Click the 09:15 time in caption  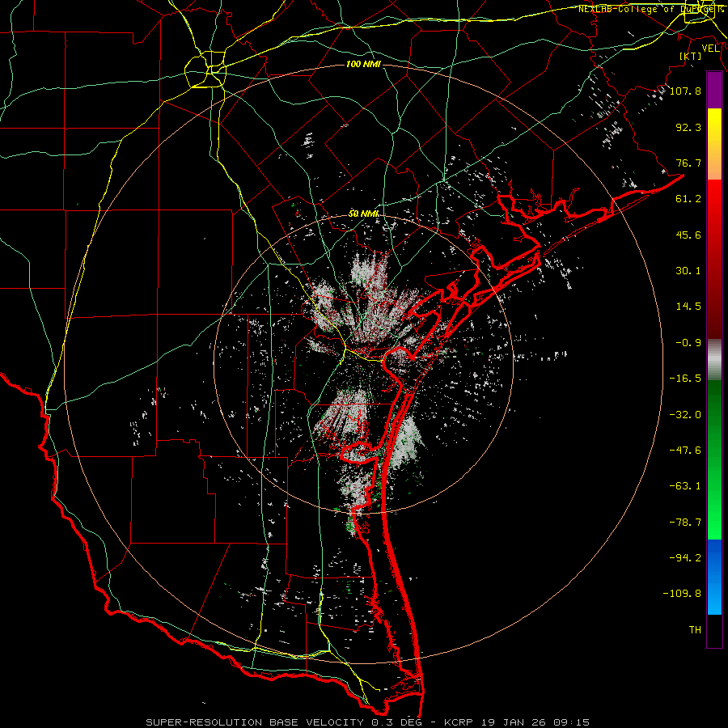(574, 722)
